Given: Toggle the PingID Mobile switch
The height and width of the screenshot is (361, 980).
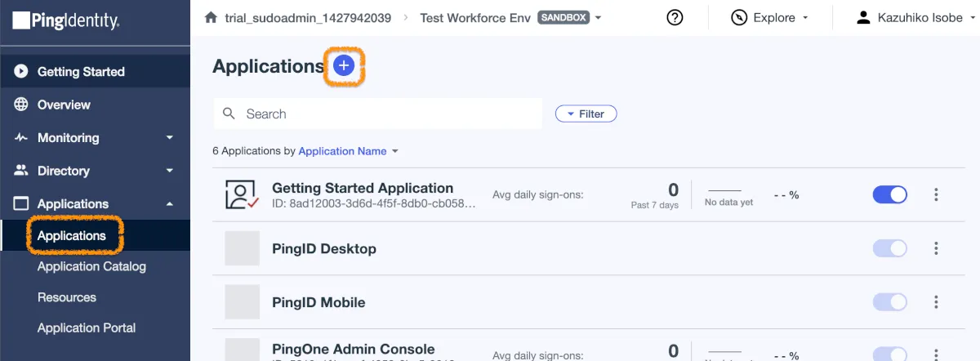Looking at the screenshot, I should coord(889,302).
